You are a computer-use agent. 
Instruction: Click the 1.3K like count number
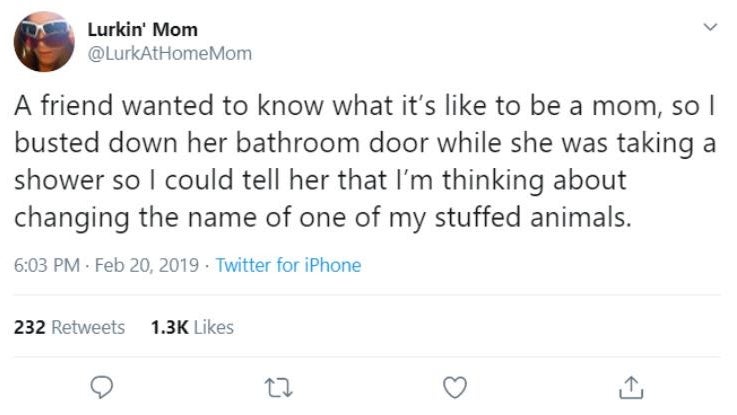coord(169,327)
